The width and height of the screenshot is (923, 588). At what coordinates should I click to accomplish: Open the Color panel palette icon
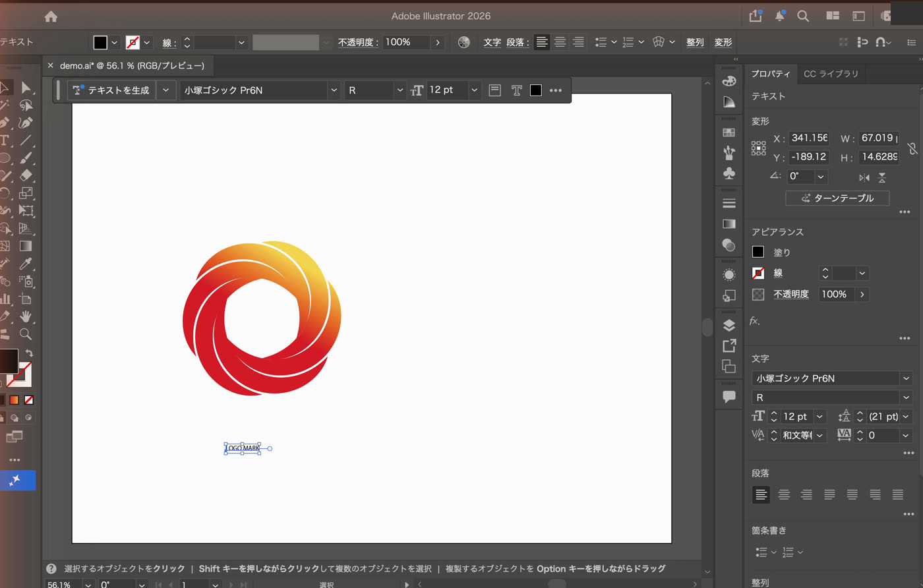point(729,80)
